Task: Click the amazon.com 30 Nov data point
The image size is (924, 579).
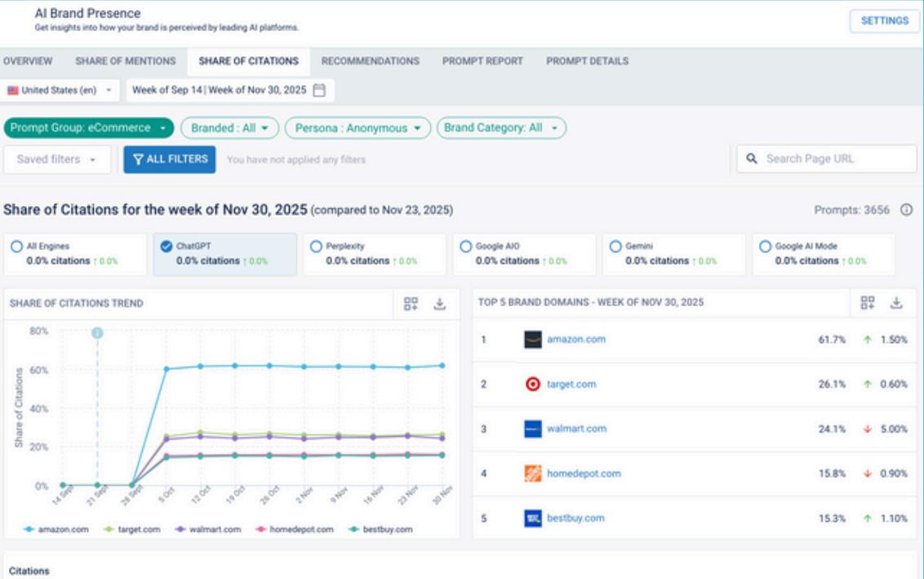Action: coord(442,366)
